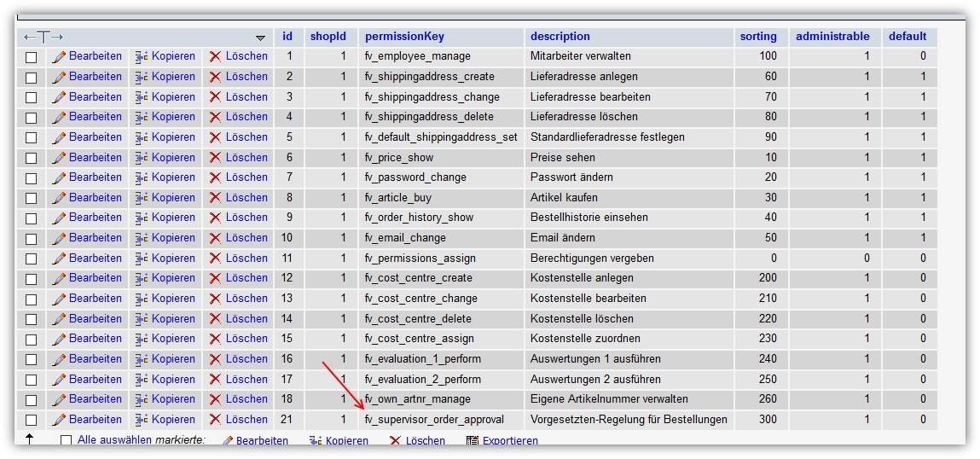Click copy icon for fv_default_shippingaddress_set row

point(142,137)
